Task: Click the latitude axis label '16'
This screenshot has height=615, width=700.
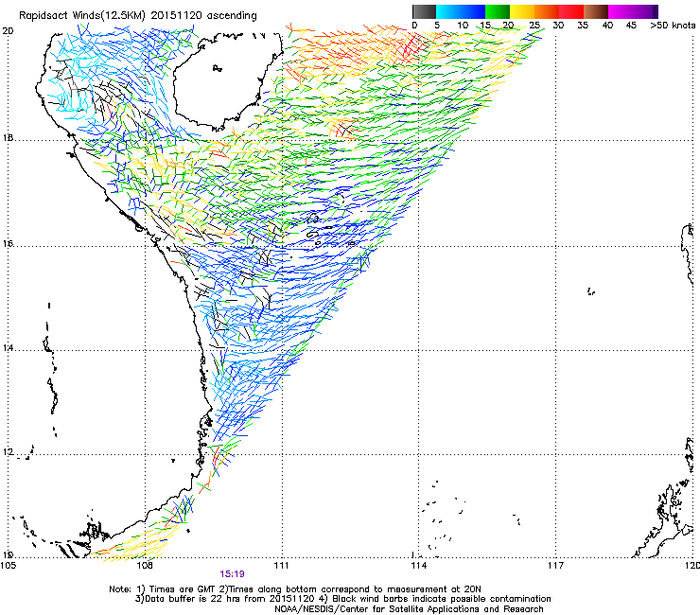Action: point(8,244)
